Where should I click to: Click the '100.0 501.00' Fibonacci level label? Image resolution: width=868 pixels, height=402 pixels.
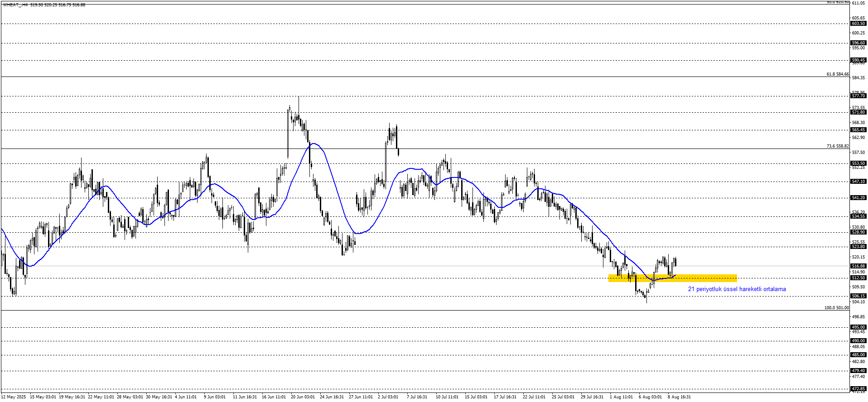point(837,308)
